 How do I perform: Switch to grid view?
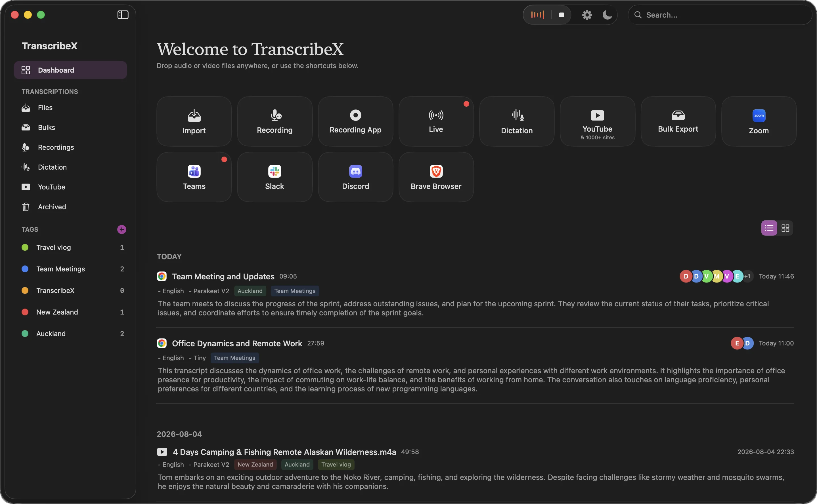(x=785, y=228)
